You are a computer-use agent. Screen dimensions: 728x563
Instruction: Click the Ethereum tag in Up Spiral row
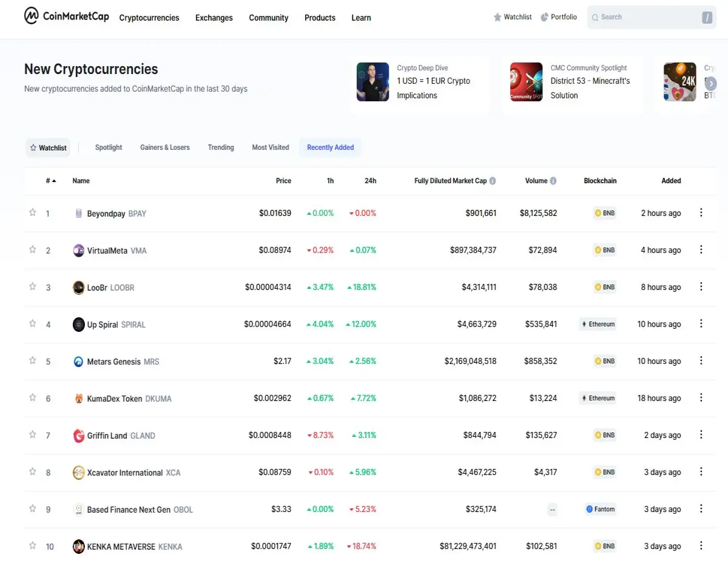coord(598,325)
